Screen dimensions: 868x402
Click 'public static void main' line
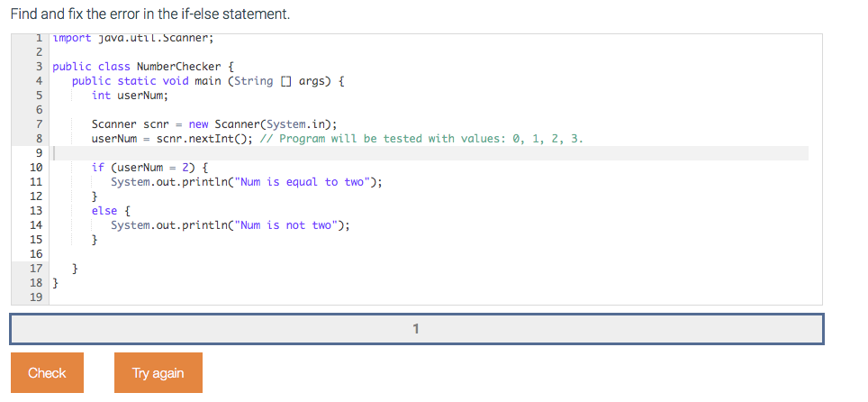(208, 81)
